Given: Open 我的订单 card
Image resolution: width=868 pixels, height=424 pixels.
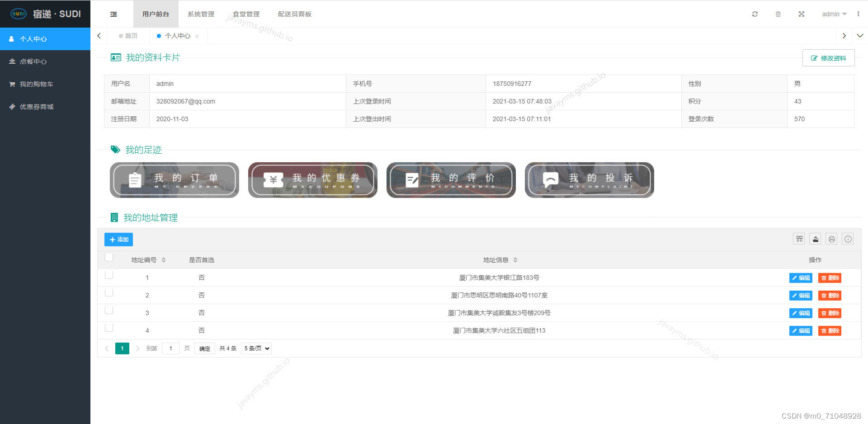Looking at the screenshot, I should click(x=175, y=180).
